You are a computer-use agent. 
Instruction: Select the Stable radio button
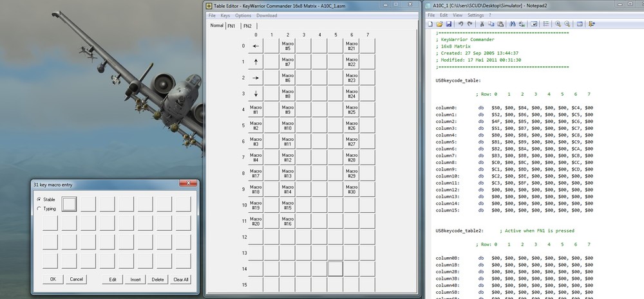pyautogui.click(x=39, y=200)
